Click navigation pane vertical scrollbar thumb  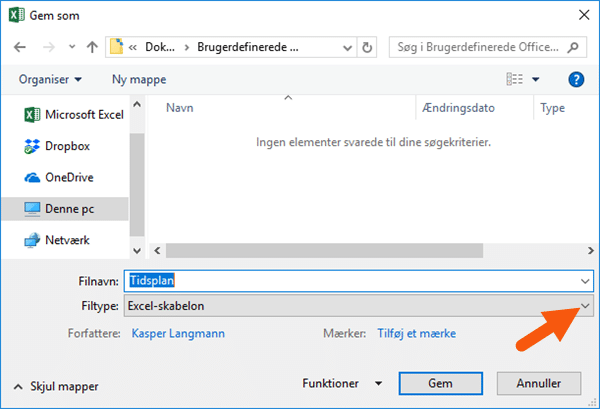point(137,184)
